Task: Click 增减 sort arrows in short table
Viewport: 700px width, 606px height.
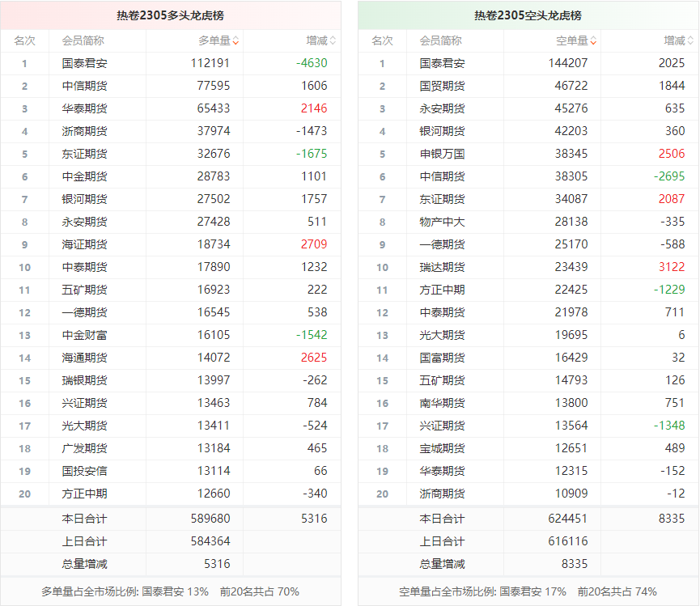Action: pyautogui.click(x=690, y=40)
